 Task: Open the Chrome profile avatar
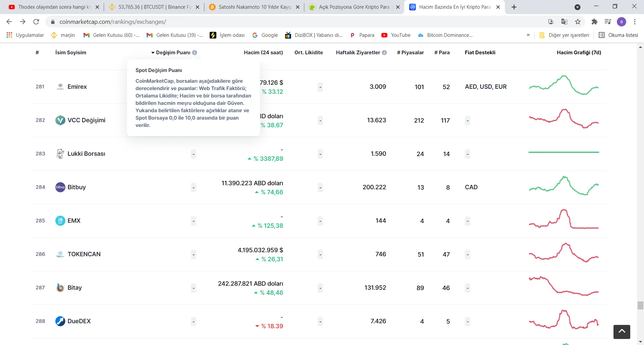pos(622,22)
